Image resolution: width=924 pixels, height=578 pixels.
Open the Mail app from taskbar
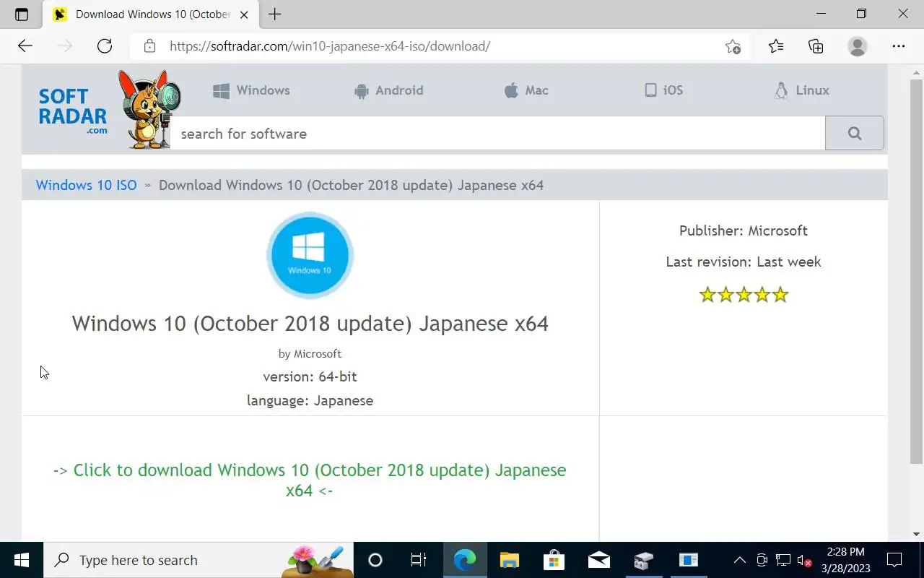(x=598, y=560)
